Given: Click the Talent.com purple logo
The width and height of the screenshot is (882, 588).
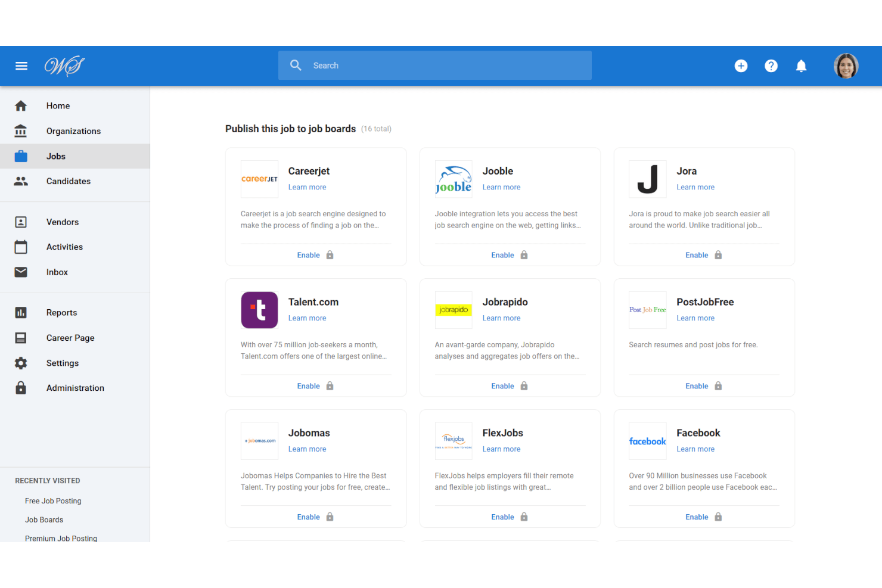Looking at the screenshot, I should pos(259,310).
